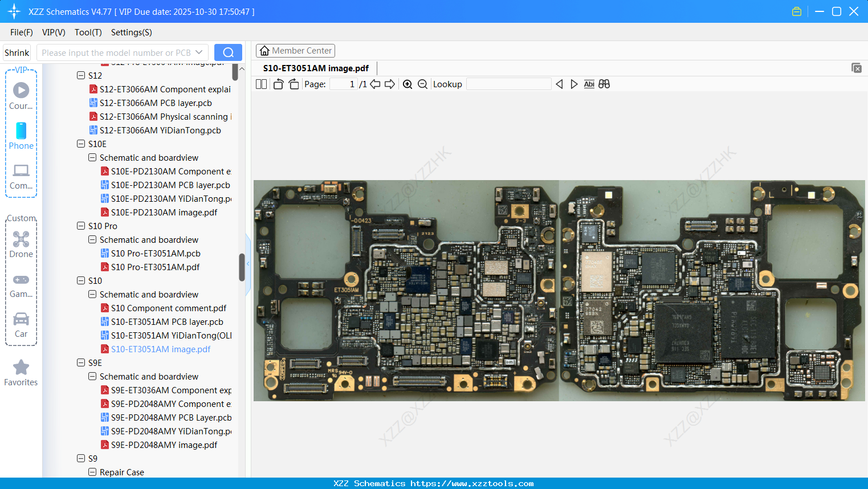Viewport: 868px width, 489px height.
Task: Open the Tool(T) menu
Action: coord(88,32)
